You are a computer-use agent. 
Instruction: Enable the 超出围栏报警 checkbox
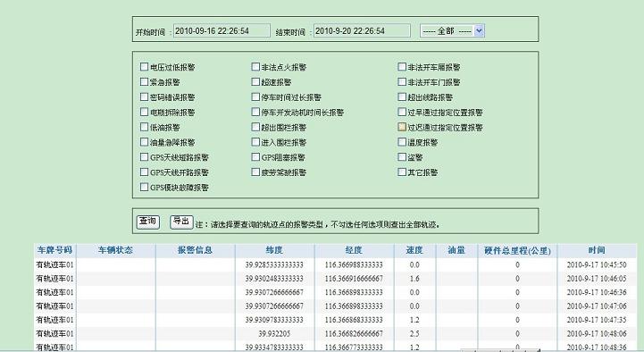[x=255, y=127]
